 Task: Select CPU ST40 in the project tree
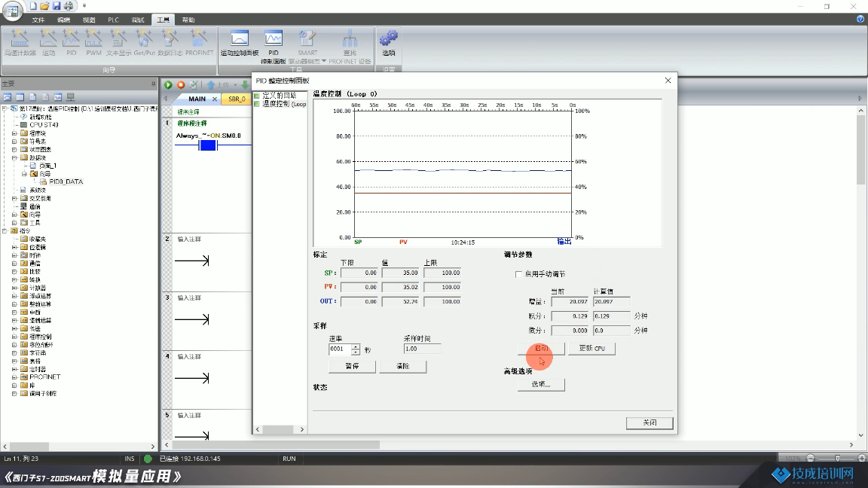tap(44, 125)
